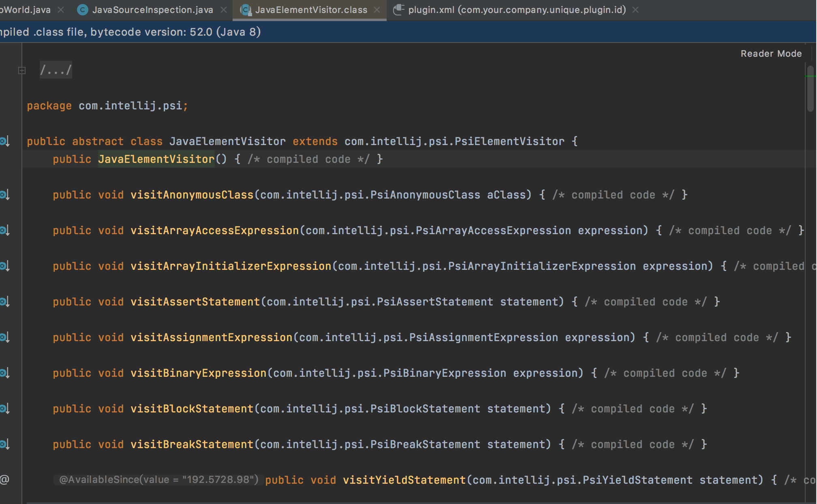This screenshot has height=504, width=817.
Task: Open the plugin.xml editor tab
Action: [517, 10]
